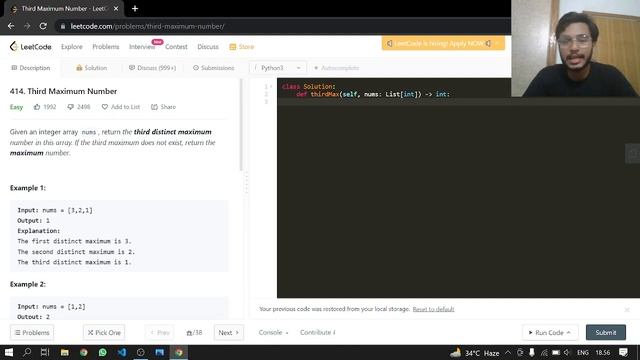Go to the Next problem
Viewport: 640px width, 360px height.
click(229, 333)
